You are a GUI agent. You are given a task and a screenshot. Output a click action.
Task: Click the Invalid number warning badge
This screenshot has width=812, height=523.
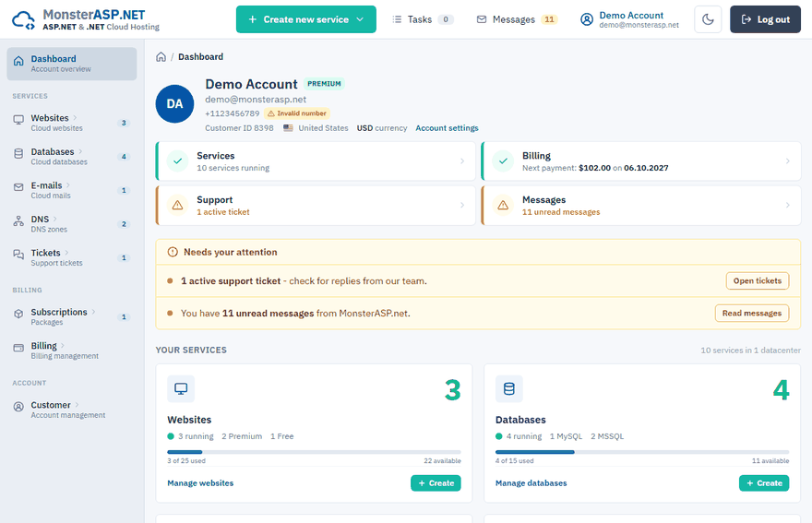pos(297,113)
